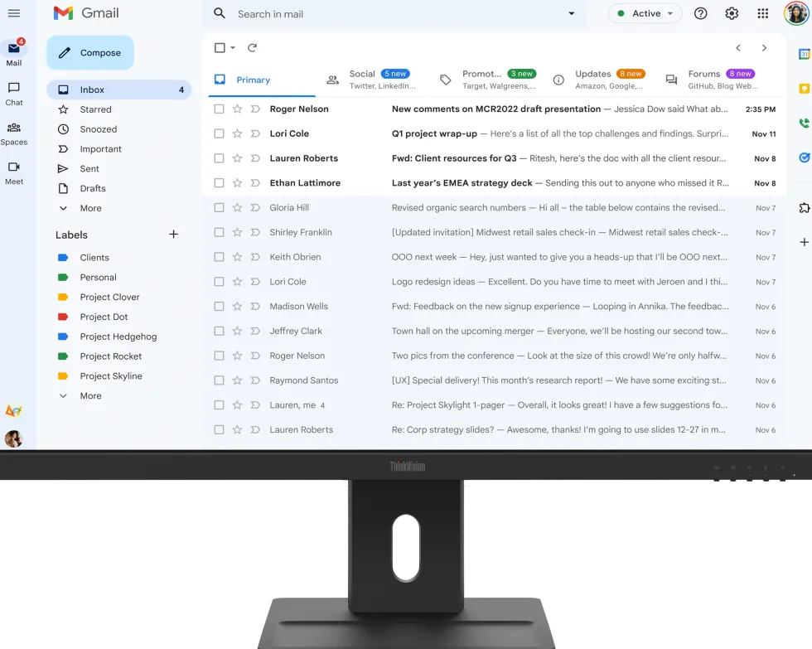Switch to Chat in the side rail
812x649 pixels.
pos(14,94)
